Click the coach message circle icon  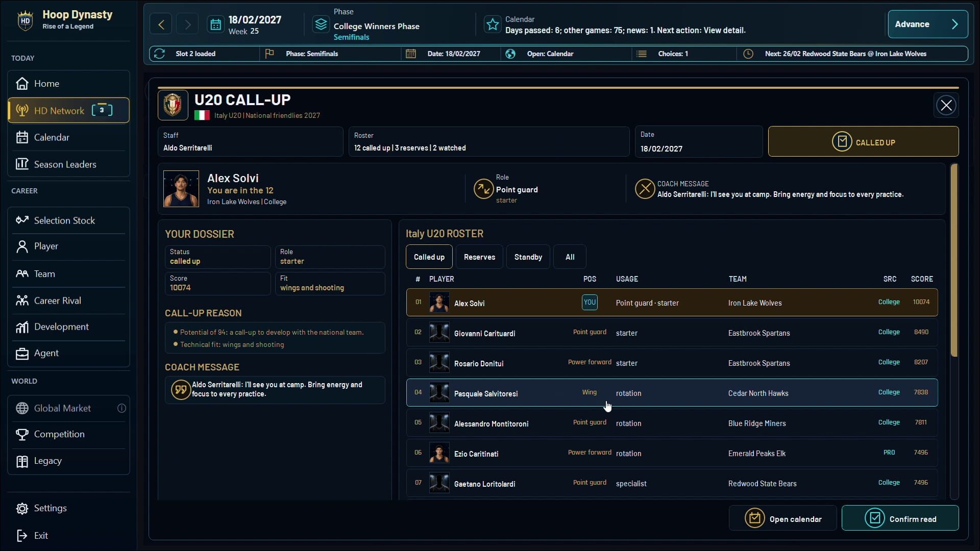[645, 189]
